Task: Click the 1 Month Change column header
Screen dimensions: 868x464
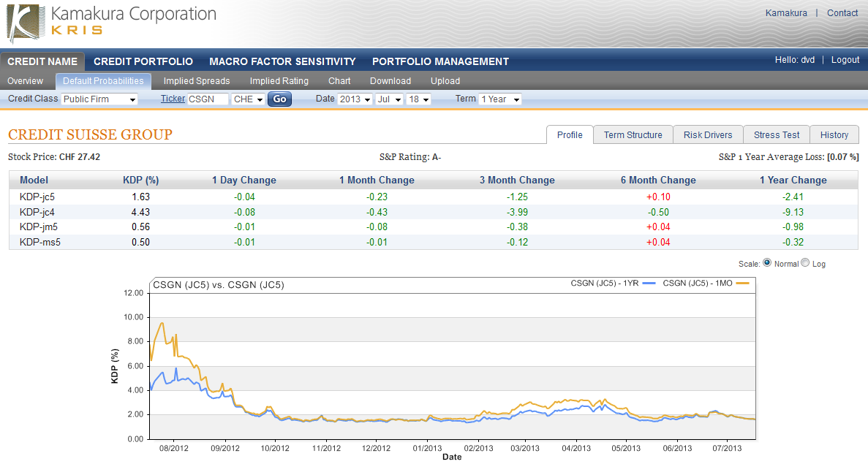Action: (x=377, y=180)
